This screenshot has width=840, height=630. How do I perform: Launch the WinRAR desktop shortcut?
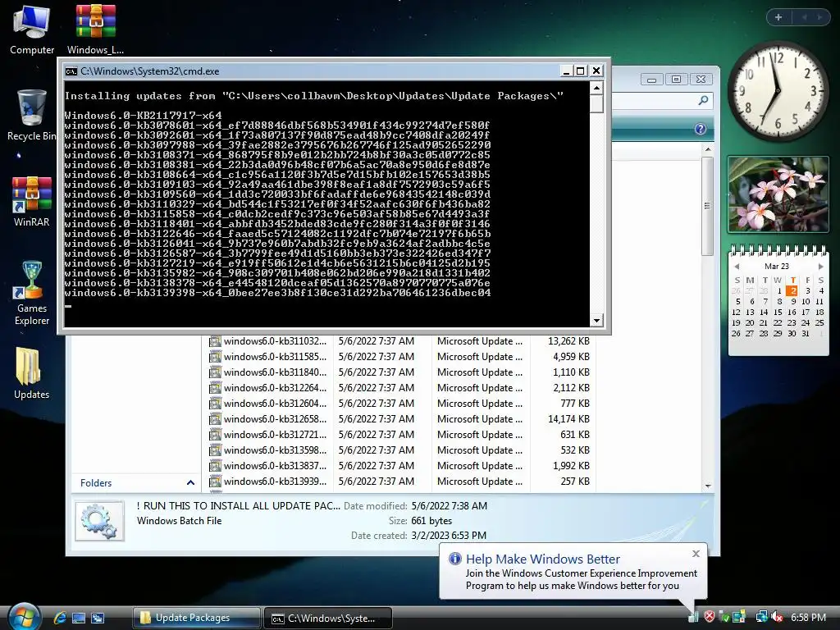[x=32, y=201]
